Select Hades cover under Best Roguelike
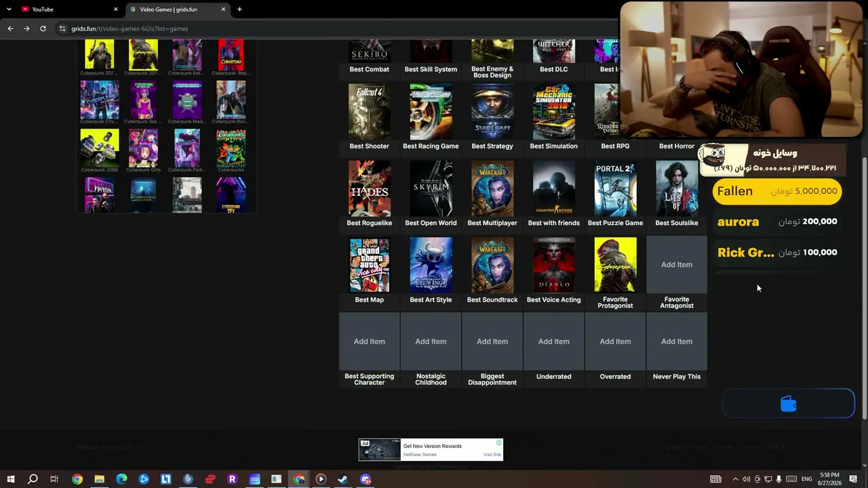 (370, 188)
